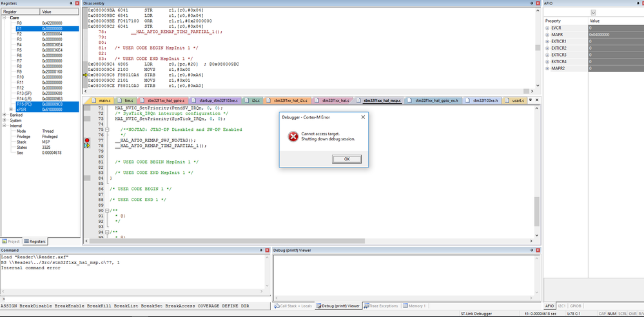
Task: Expand the EXTICR2 property
Action: pos(547,48)
